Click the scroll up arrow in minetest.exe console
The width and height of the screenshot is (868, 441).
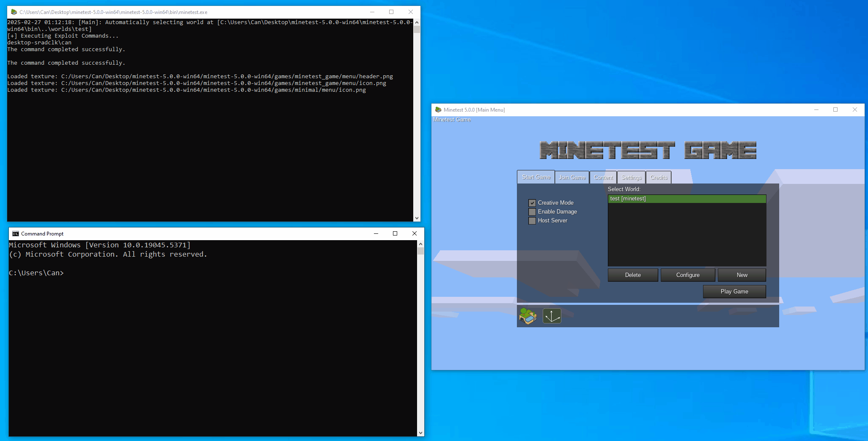pyautogui.click(x=417, y=22)
